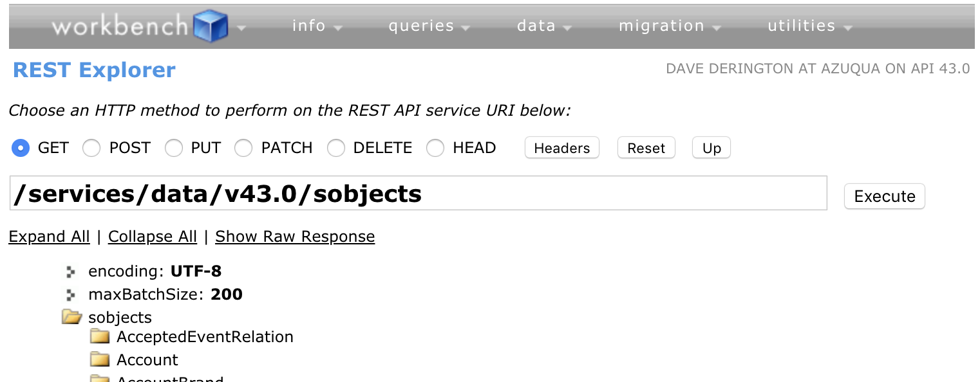Click the Headers button
Viewport: 980px width, 382px height.
click(x=561, y=148)
